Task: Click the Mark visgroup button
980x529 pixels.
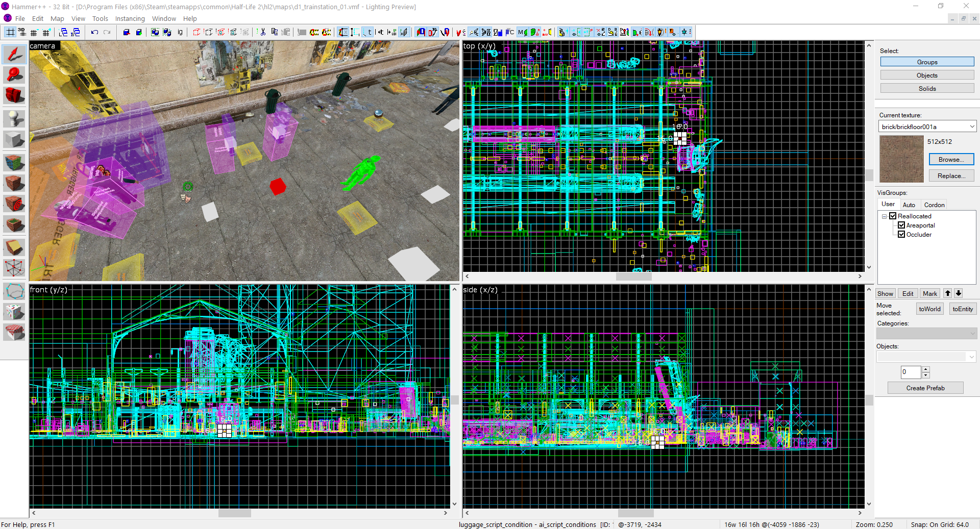Action: (929, 293)
